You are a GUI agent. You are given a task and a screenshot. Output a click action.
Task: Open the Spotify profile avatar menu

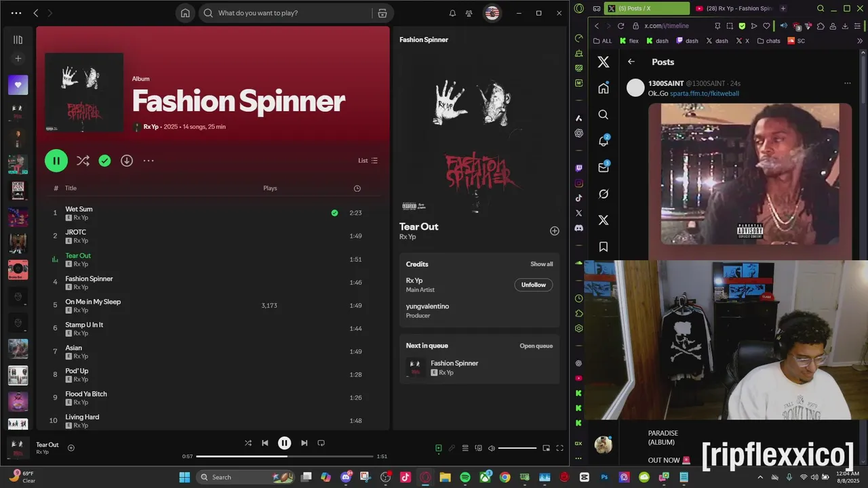492,13
